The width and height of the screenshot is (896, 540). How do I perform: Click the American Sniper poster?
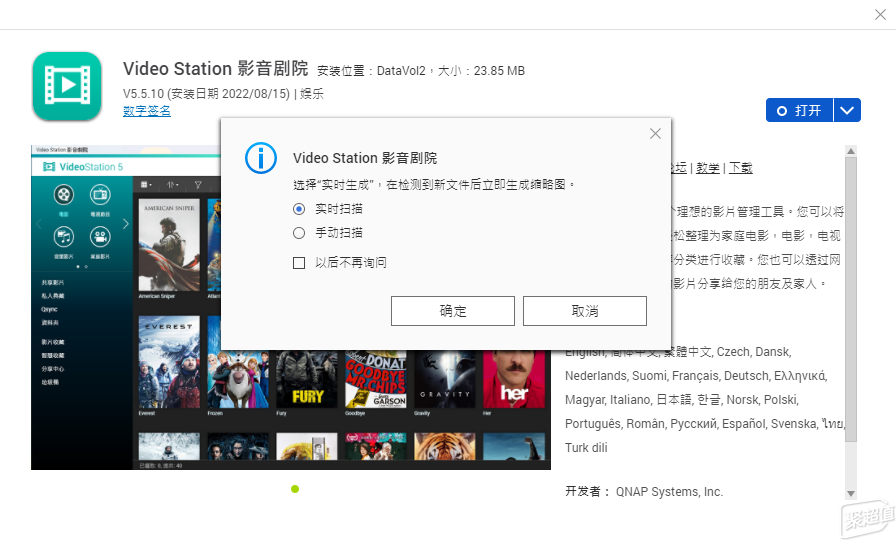click(169, 245)
